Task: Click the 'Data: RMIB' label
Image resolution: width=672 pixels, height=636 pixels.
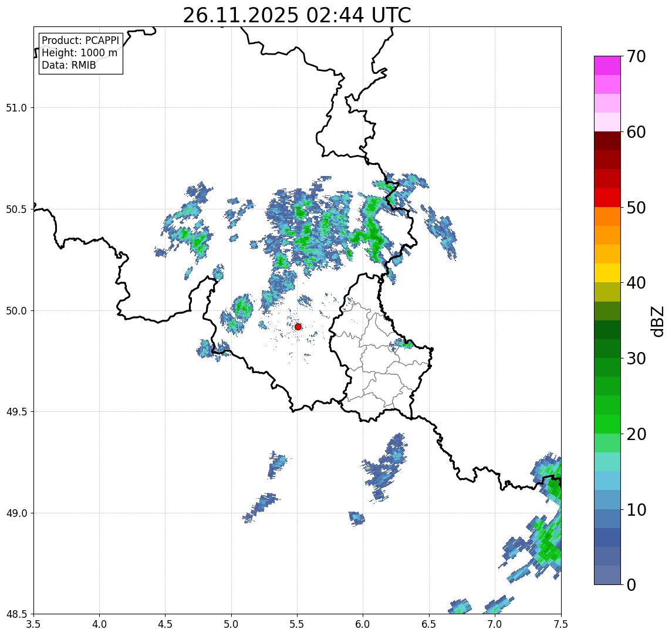Action: [x=69, y=65]
